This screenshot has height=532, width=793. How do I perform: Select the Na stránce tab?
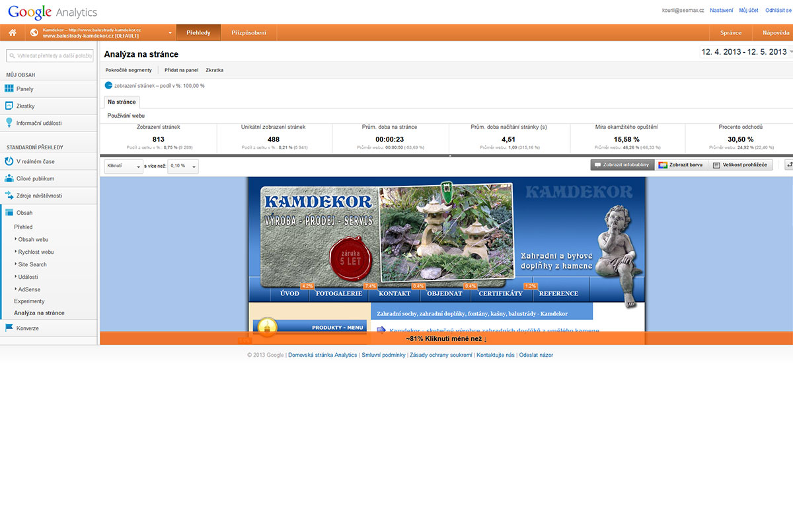click(x=122, y=102)
